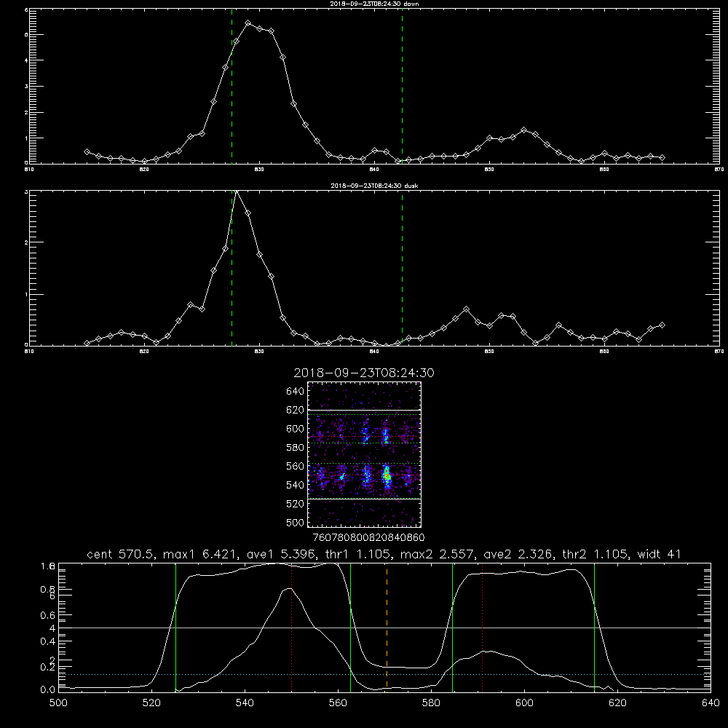Click the "0.6" label on bottom plot y-axis
This screenshot has height=728, width=728.
48,615
